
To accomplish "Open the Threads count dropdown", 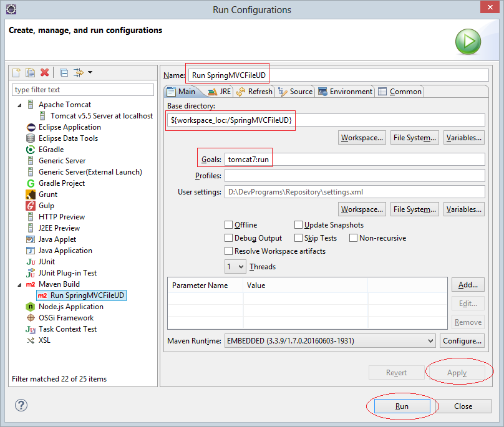I will (x=235, y=267).
